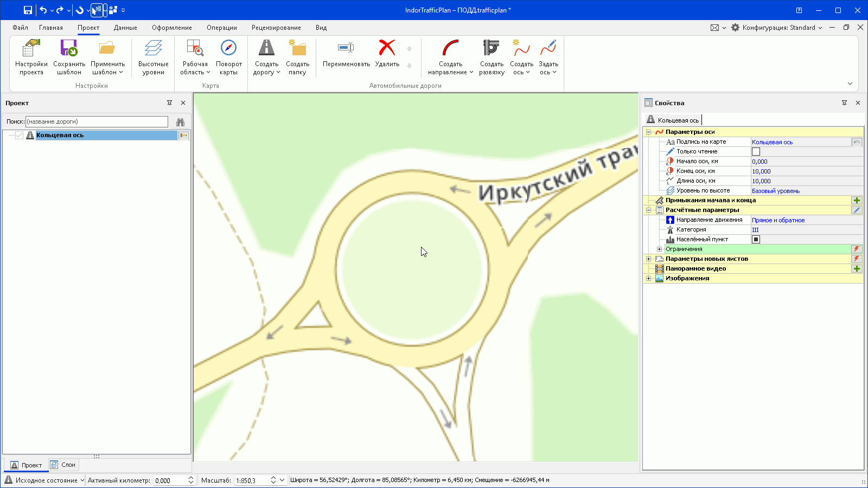The width and height of the screenshot is (868, 488).
Task: Add an item to Панорамное видео with plus button
Action: (857, 268)
